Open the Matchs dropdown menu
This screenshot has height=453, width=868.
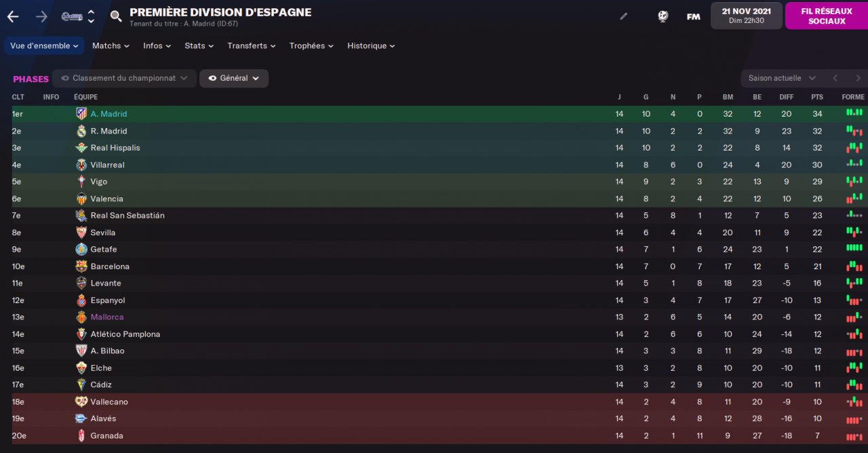click(x=111, y=46)
